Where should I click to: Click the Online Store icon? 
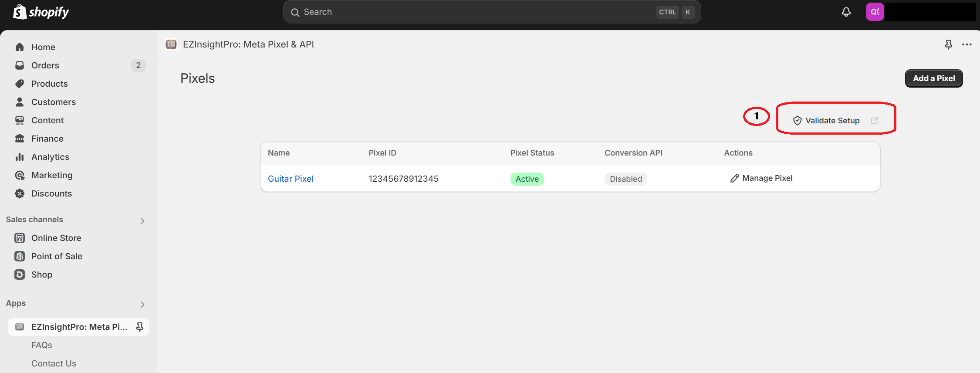coord(20,238)
